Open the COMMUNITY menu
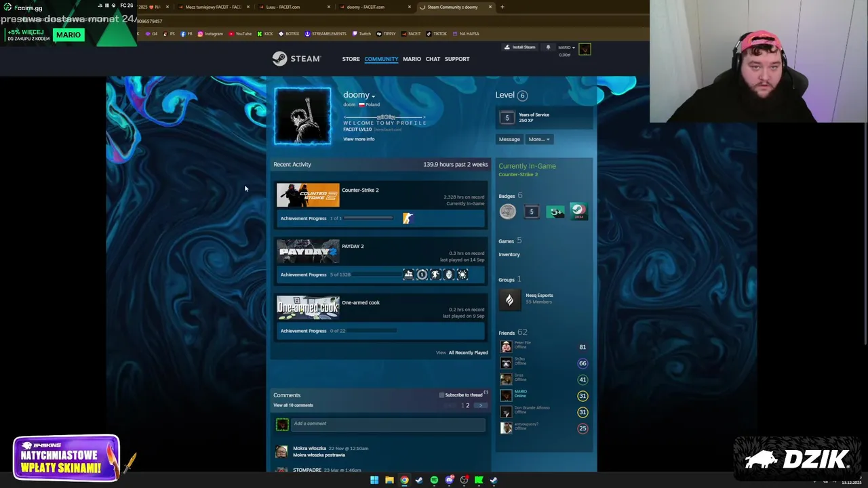This screenshot has width=868, height=488. [381, 59]
